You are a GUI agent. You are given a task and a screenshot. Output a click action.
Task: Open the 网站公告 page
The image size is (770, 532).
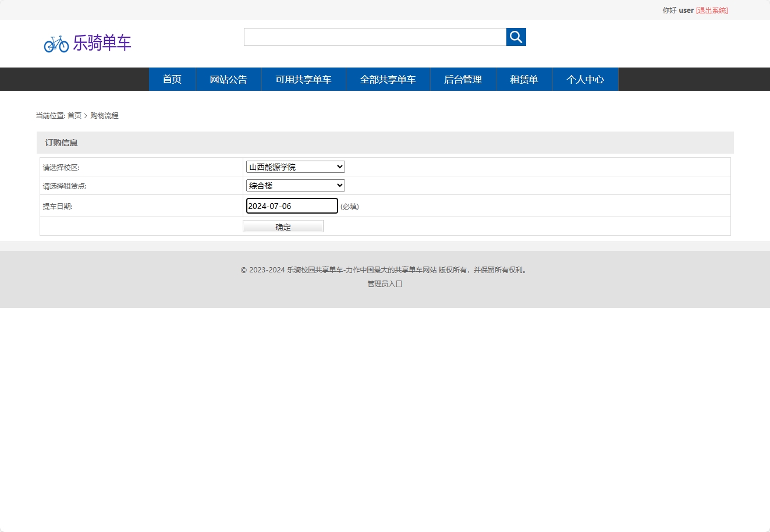tap(228, 79)
